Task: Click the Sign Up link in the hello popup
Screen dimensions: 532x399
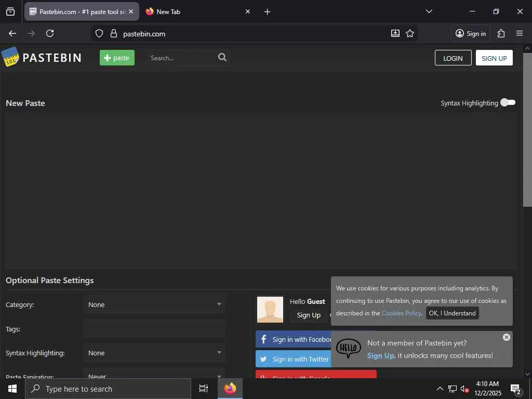Action: (x=380, y=355)
